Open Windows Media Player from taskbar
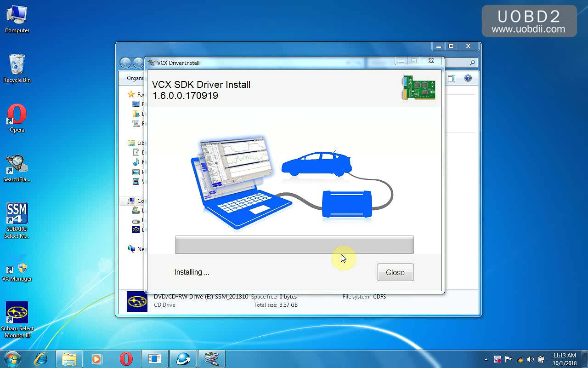Image resolution: width=588 pixels, height=368 pixels. point(97,359)
